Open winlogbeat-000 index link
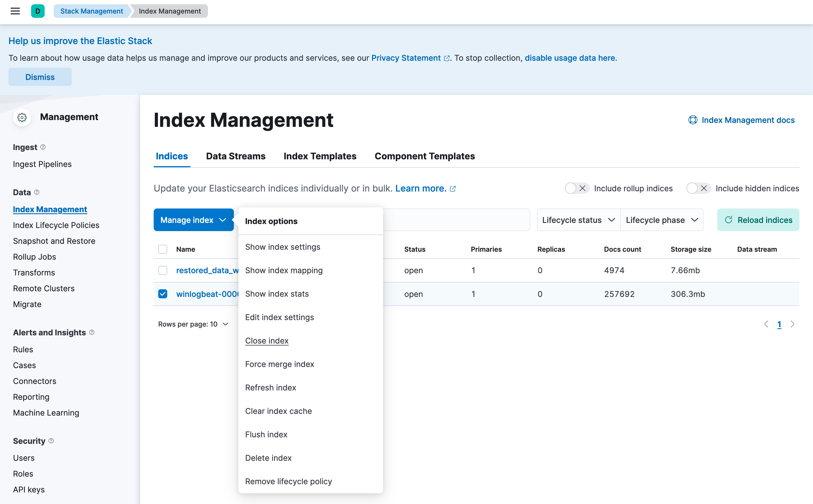Image resolution: width=813 pixels, height=504 pixels. click(x=207, y=294)
